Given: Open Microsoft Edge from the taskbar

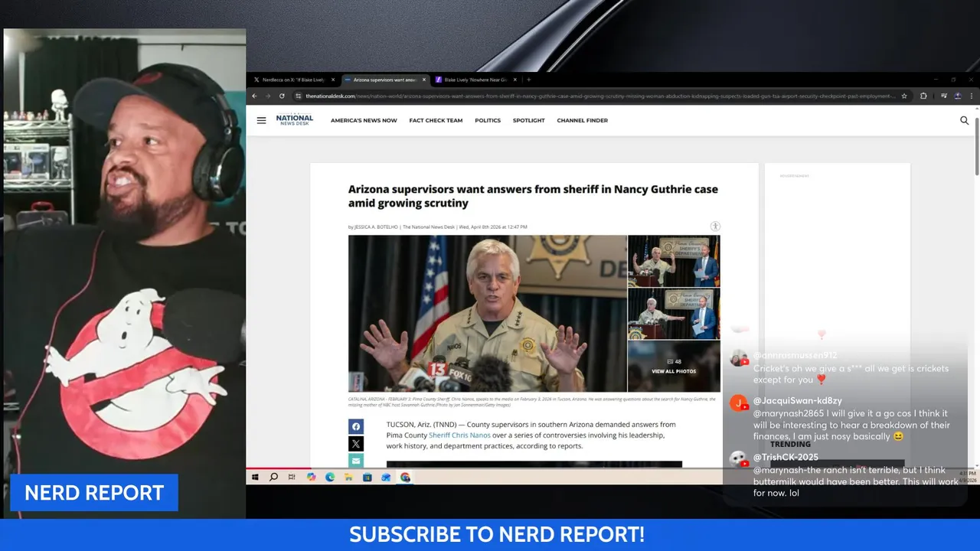Looking at the screenshot, I should [330, 477].
